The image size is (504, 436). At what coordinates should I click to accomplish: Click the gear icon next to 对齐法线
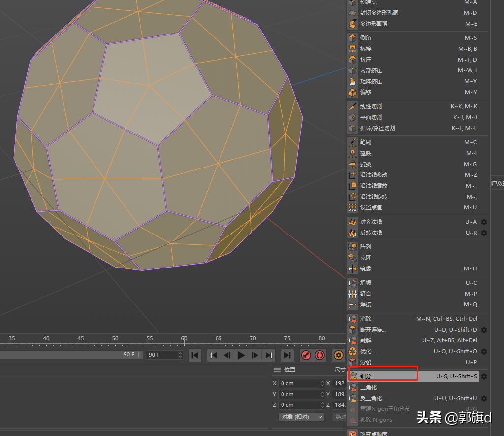click(x=483, y=222)
